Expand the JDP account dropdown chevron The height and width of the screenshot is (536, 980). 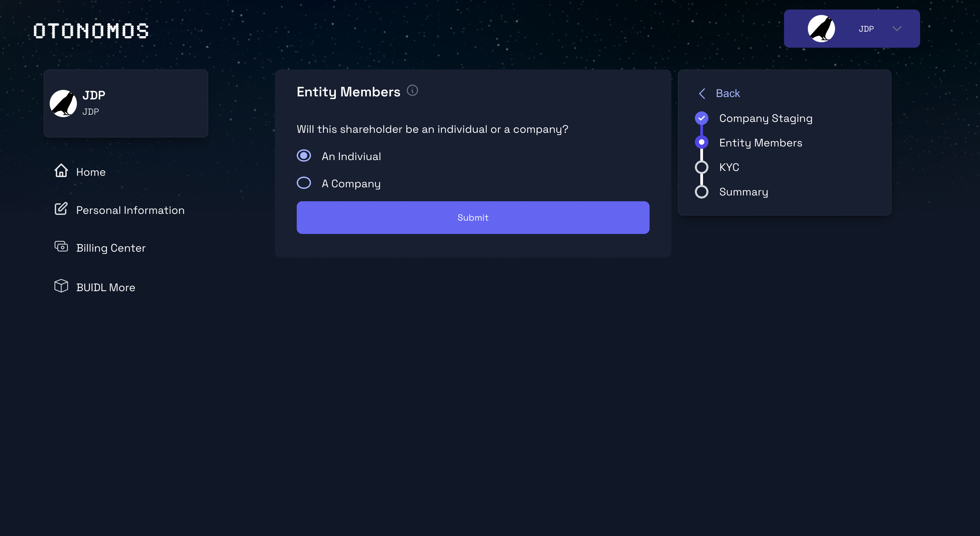pyautogui.click(x=897, y=29)
